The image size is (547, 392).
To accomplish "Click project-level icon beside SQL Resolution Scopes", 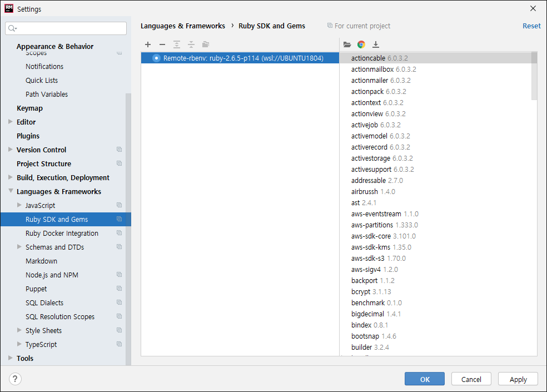I will coord(120,316).
